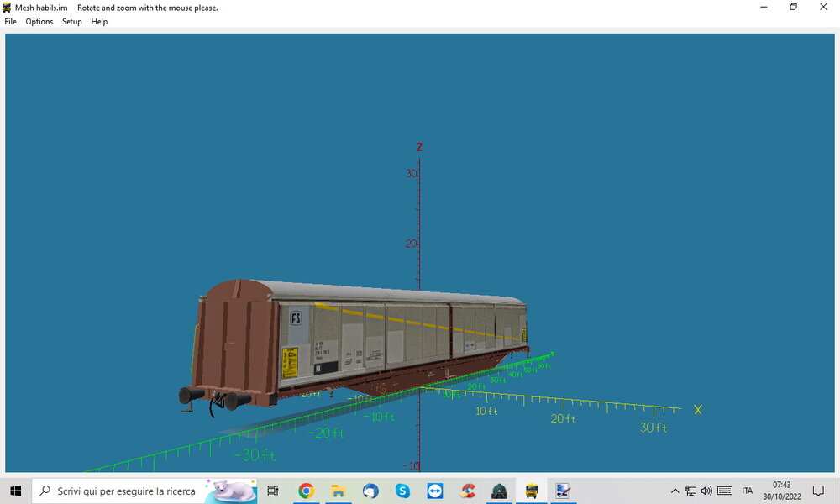The width and height of the screenshot is (840, 504).
Task: Open the Options menu
Action: (39, 22)
